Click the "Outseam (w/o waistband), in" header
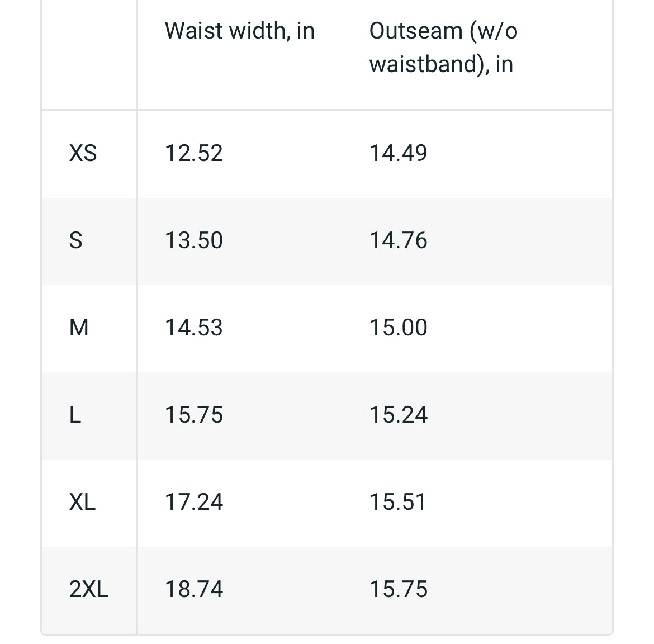Screen dimensions: 654x644 pos(443,48)
